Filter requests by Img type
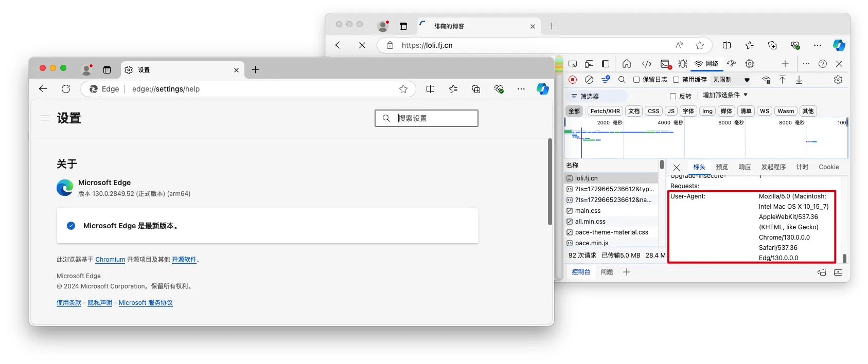Image resolution: width=868 pixels, height=364 pixels. 707,111
